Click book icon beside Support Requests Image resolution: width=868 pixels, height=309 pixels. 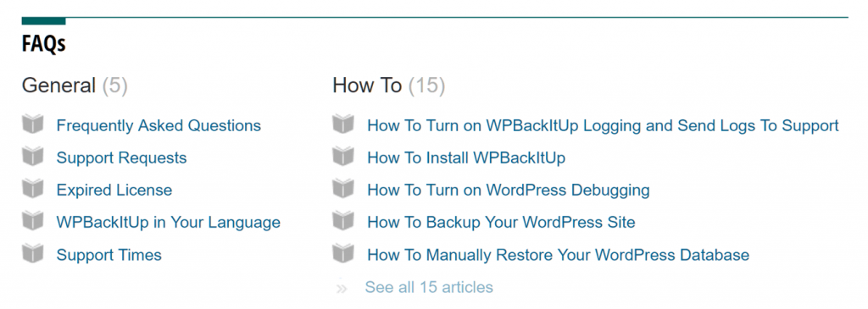pos(33,157)
